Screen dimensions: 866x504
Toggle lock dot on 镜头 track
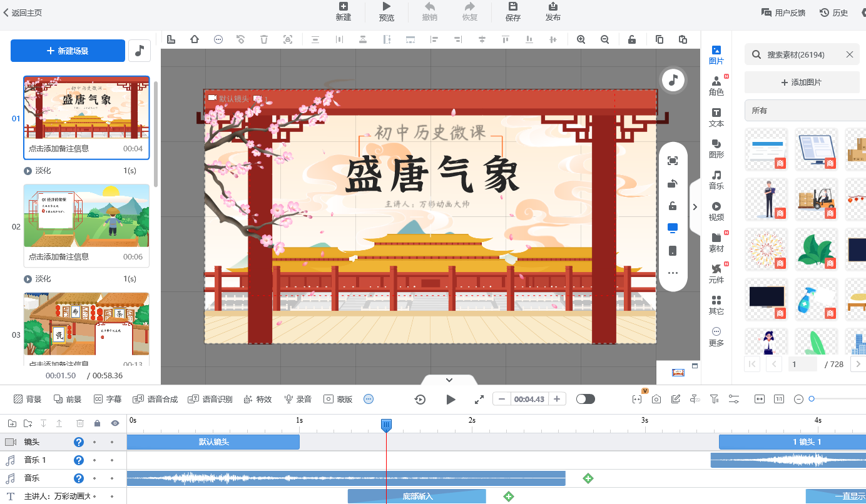[94, 442]
